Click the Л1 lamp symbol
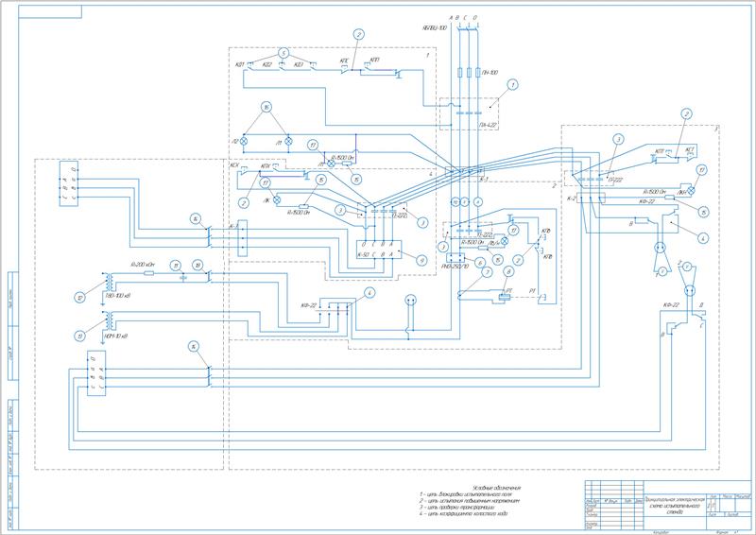 pyautogui.click(x=288, y=142)
